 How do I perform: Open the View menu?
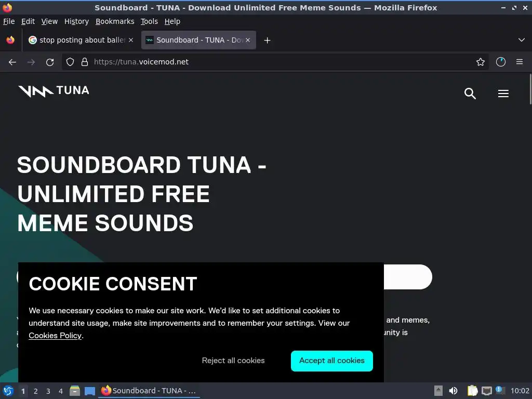(49, 21)
